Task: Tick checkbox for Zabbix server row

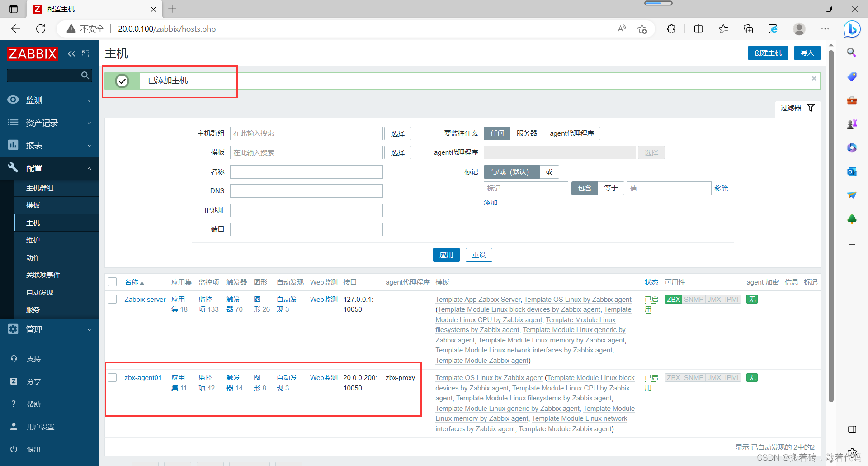Action: coord(113,299)
